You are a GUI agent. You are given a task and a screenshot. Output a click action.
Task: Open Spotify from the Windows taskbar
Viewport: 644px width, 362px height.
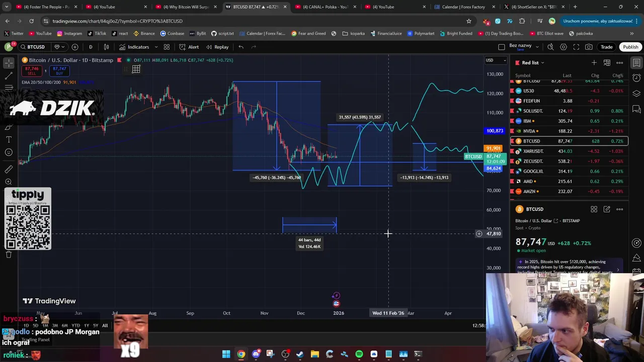[x=359, y=354]
